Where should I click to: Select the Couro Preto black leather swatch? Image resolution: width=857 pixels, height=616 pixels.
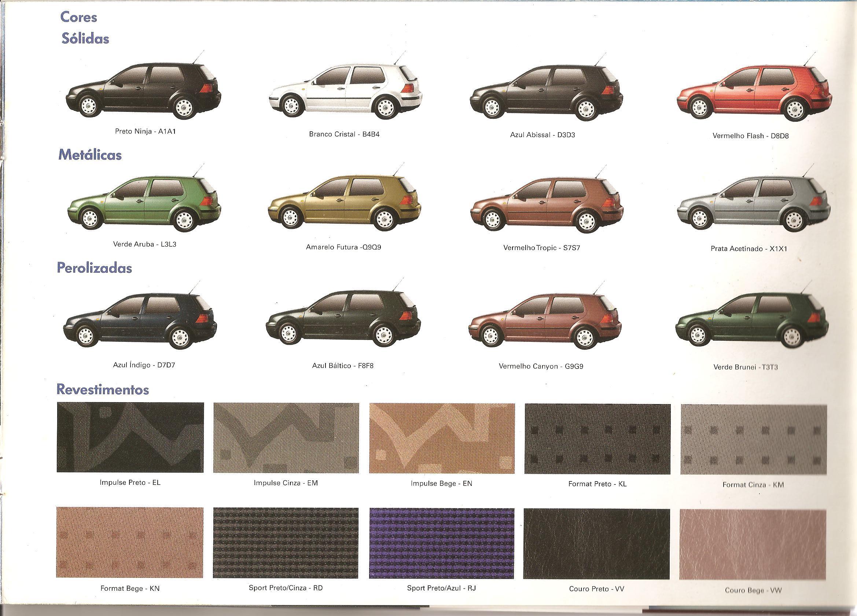coord(596,544)
